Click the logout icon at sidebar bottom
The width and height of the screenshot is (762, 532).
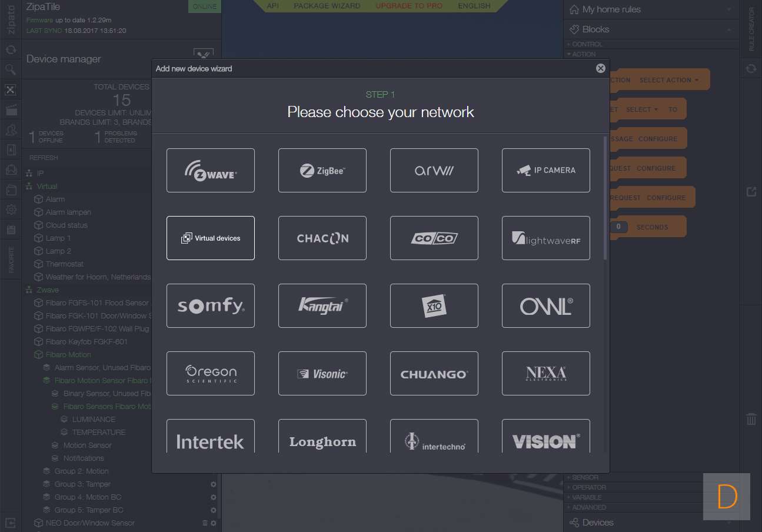click(11, 522)
